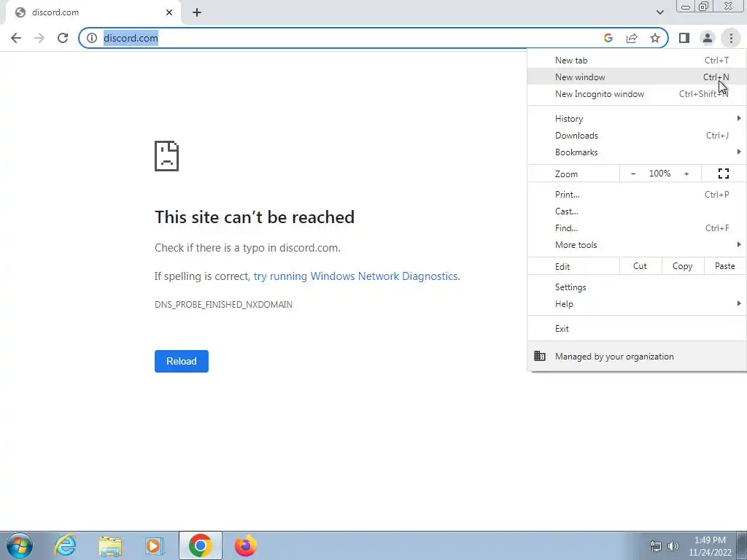Expand the Bookmarks submenu
The width and height of the screenshot is (747, 560).
(637, 152)
